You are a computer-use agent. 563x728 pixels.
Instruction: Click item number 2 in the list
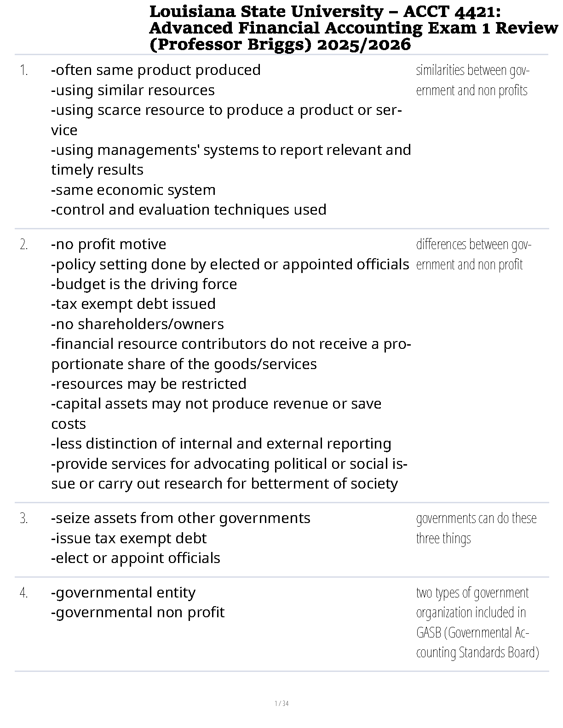tap(24, 245)
